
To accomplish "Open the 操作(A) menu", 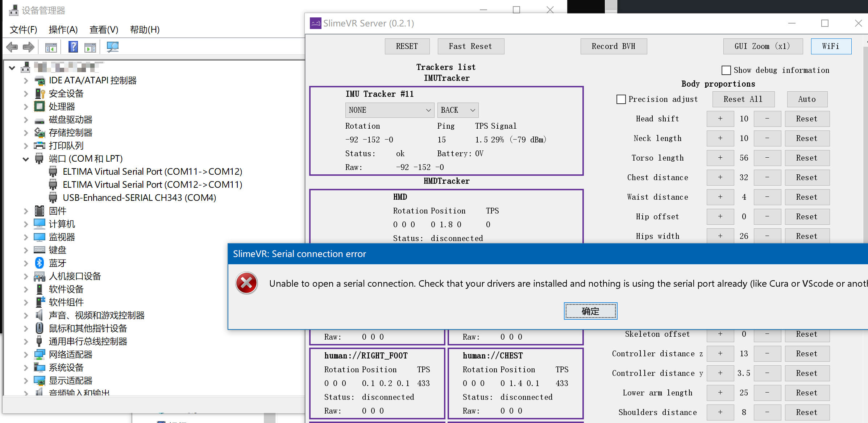I will coord(63,29).
